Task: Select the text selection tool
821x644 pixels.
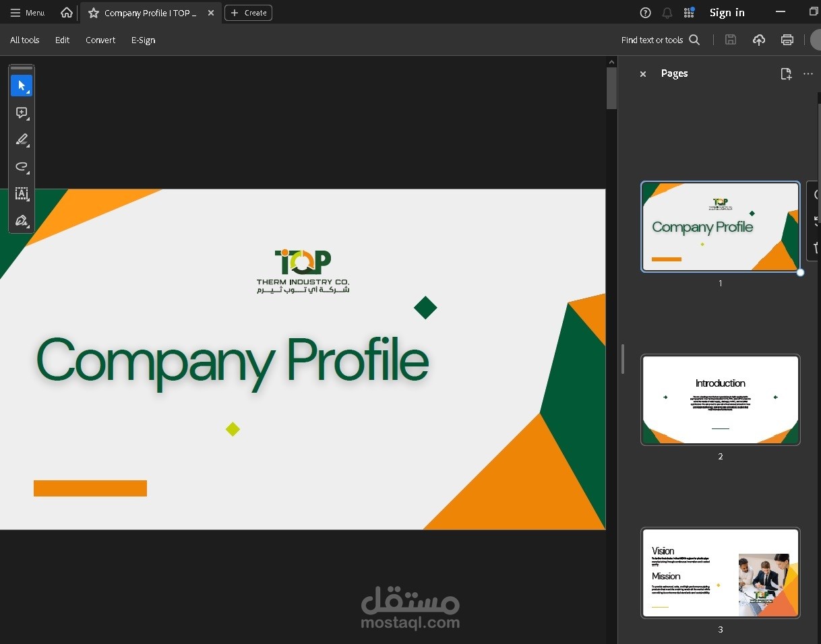Action: 22,194
